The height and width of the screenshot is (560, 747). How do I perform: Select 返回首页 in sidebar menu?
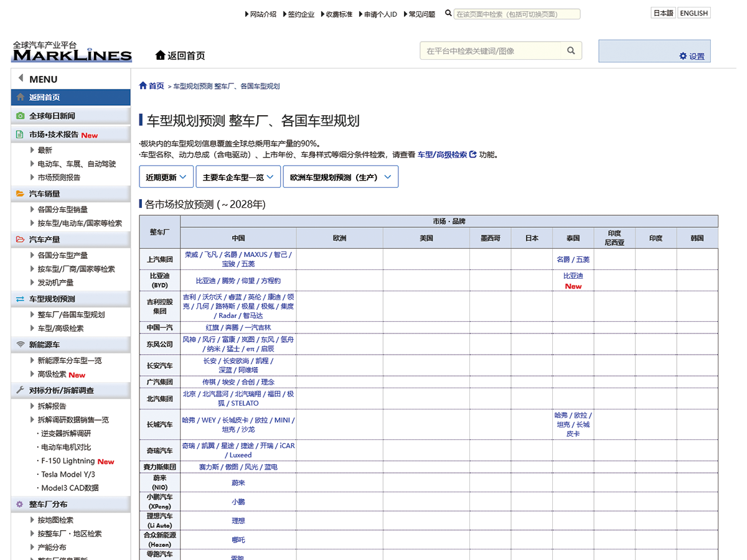click(x=71, y=97)
